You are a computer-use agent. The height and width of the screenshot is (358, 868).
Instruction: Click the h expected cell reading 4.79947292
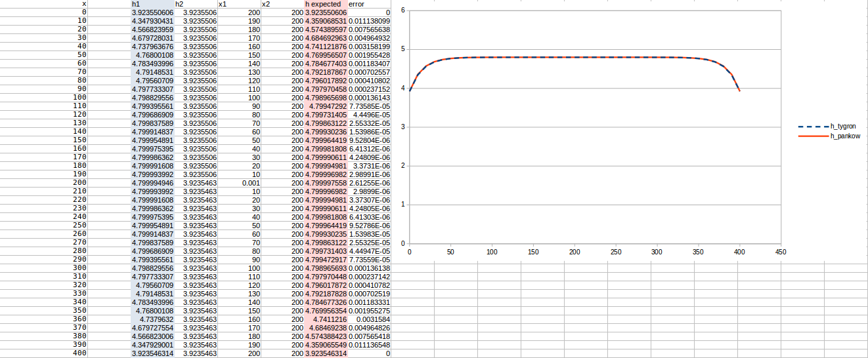coord(326,106)
